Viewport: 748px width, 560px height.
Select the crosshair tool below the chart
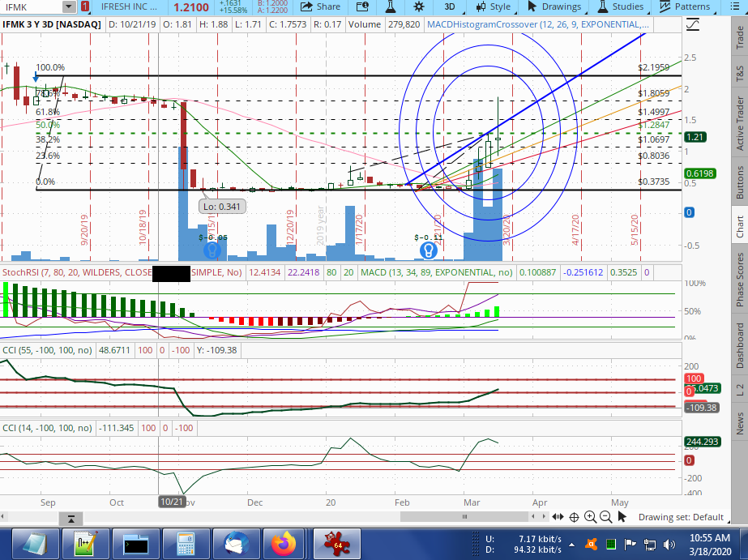tap(574, 517)
